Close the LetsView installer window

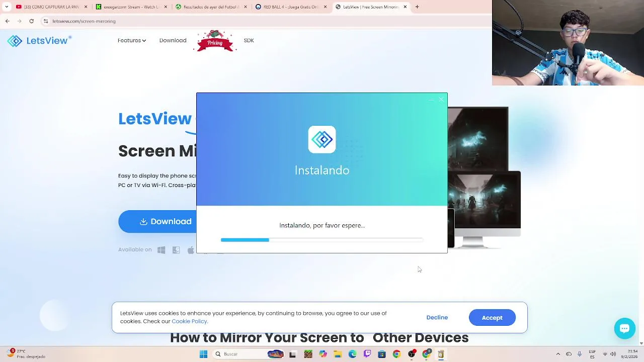[441, 100]
